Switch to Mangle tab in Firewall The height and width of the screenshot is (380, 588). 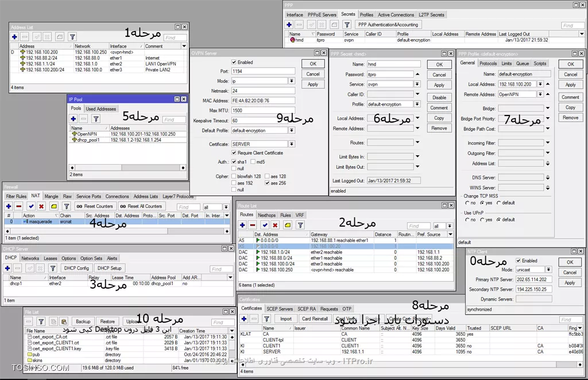51,197
